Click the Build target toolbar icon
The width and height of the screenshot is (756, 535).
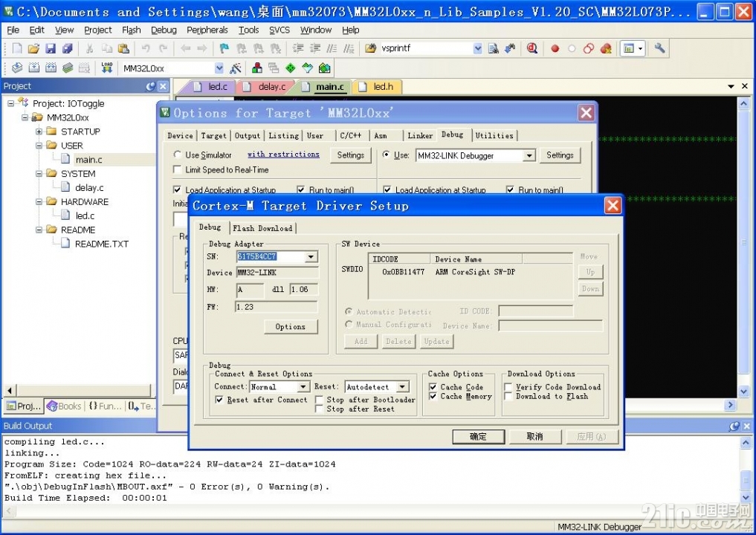point(33,68)
